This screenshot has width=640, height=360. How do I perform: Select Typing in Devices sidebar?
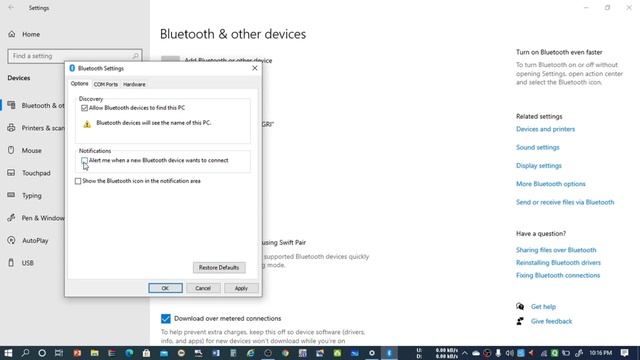(32, 196)
